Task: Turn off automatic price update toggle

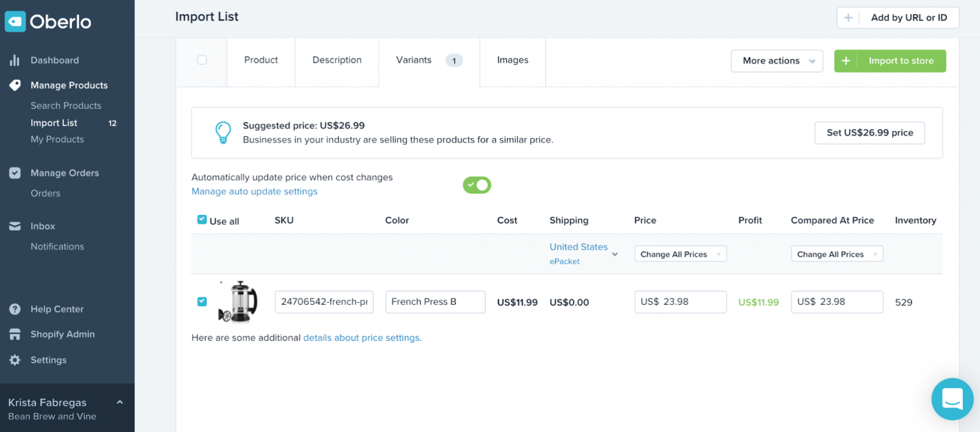Action: click(x=476, y=185)
